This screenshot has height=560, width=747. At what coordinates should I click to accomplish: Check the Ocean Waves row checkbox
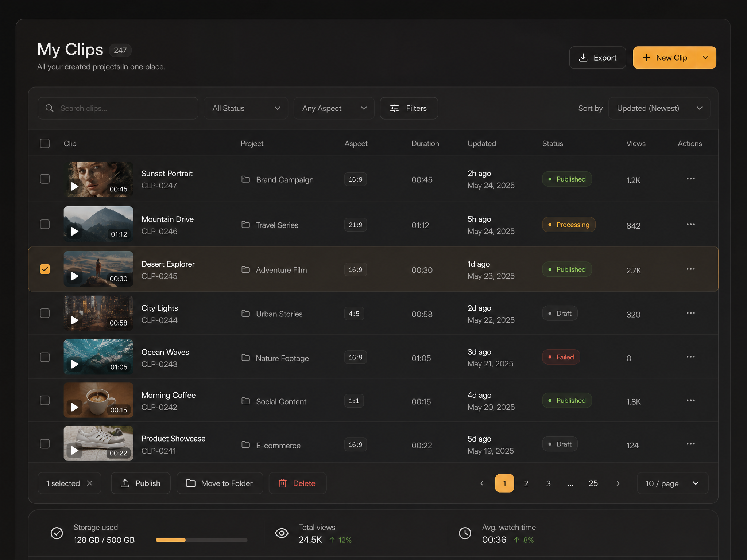(45, 357)
